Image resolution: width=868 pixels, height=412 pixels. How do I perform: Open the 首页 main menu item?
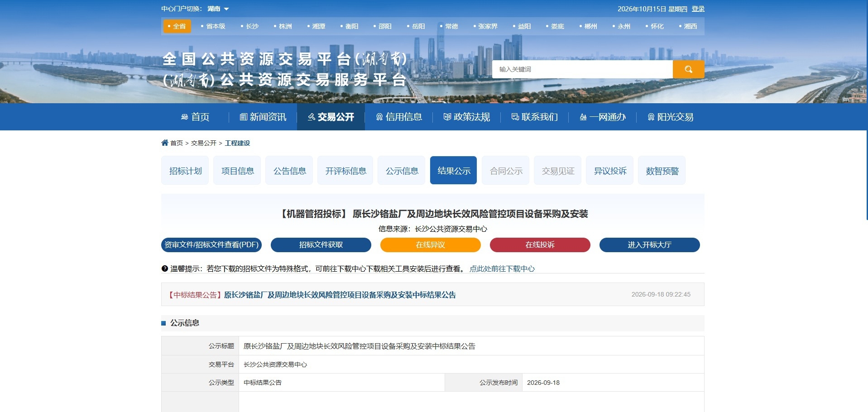(195, 117)
